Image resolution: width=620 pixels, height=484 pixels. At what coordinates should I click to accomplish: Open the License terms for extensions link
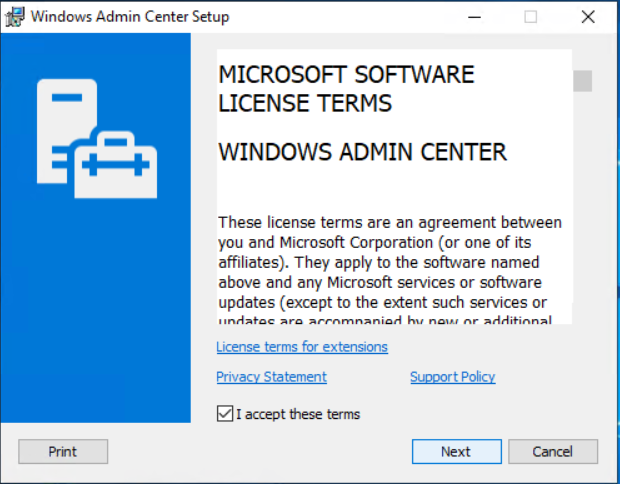click(302, 347)
